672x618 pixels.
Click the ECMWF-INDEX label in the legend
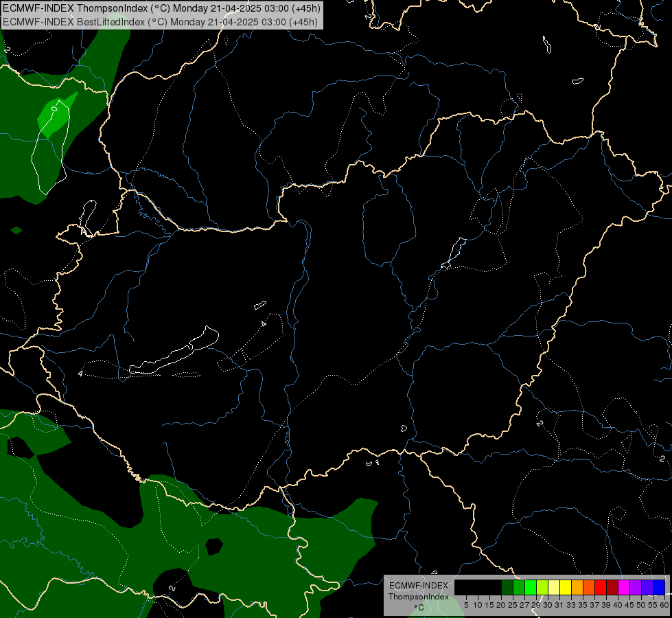(418, 586)
